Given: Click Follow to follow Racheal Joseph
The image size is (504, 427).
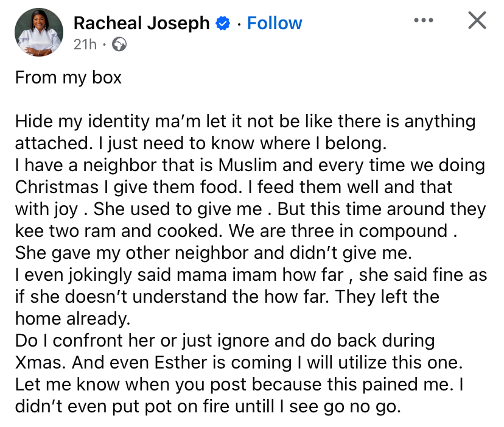Looking at the screenshot, I should [274, 23].
